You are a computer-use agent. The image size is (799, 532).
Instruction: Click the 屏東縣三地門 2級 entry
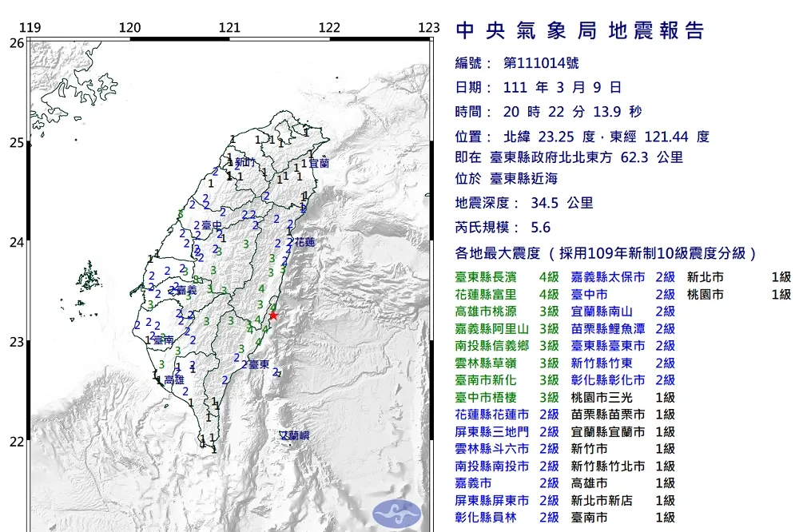coord(507,431)
